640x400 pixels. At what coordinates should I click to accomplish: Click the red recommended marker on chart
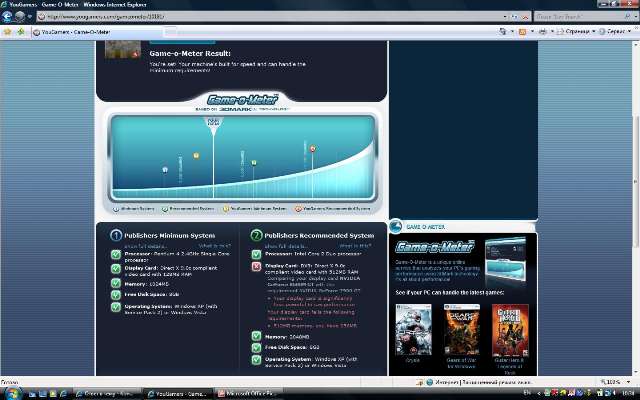(x=313, y=149)
